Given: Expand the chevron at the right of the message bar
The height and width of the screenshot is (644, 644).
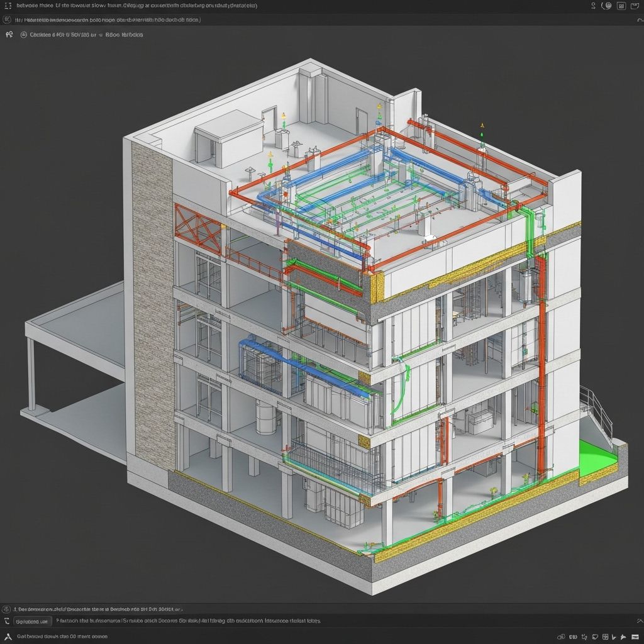Looking at the screenshot, I should pos(639,621).
